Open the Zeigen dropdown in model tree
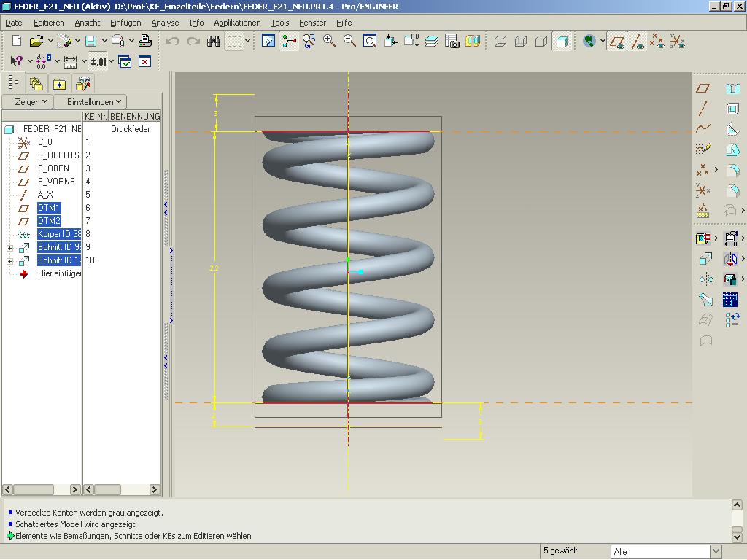This screenshot has width=747, height=560. click(32, 102)
